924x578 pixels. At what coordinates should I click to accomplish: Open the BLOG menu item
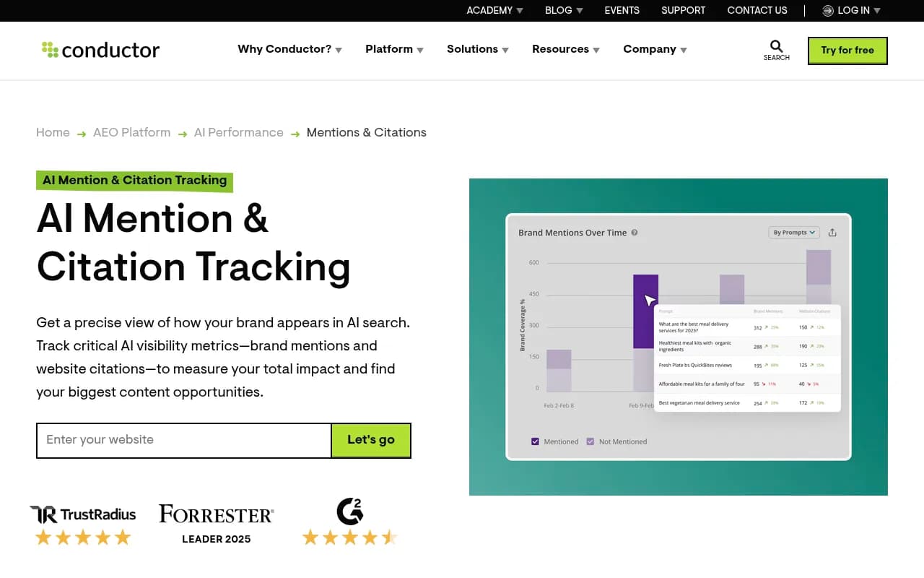[x=557, y=10]
